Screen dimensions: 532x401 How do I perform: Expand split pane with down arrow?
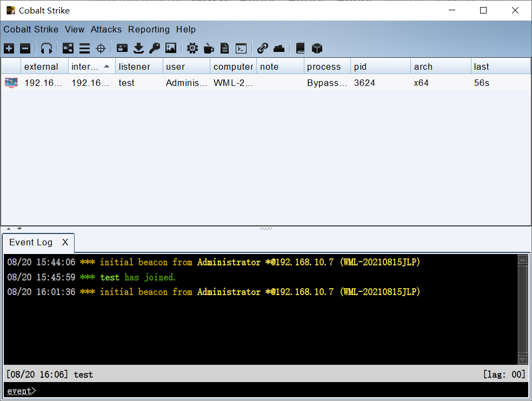tap(19, 229)
